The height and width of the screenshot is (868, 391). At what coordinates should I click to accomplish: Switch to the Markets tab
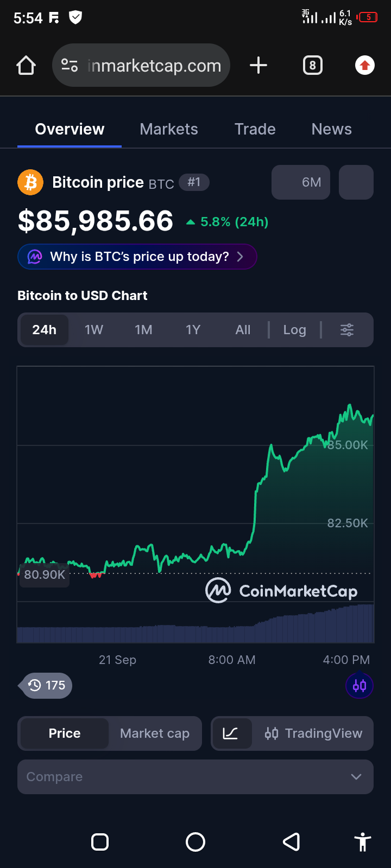coord(169,129)
